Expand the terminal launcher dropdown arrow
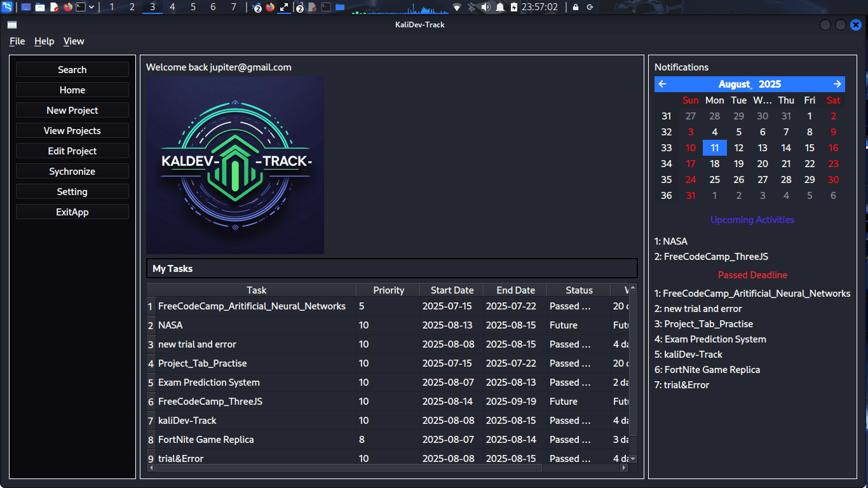The width and height of the screenshot is (868, 488). 92,7
